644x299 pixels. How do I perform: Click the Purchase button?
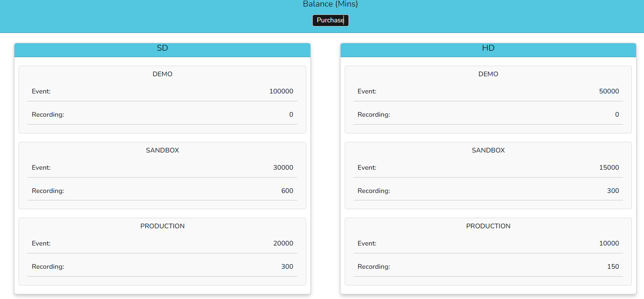pos(330,20)
